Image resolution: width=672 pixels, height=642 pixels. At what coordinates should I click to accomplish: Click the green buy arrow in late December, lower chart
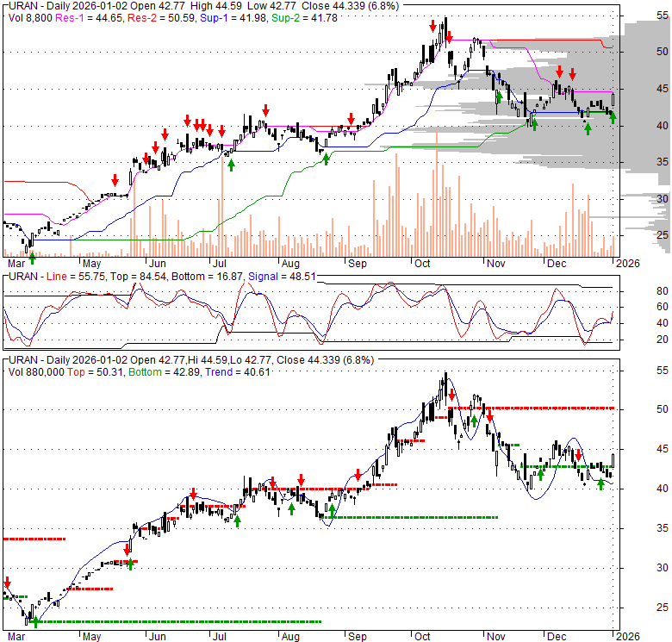(600, 483)
